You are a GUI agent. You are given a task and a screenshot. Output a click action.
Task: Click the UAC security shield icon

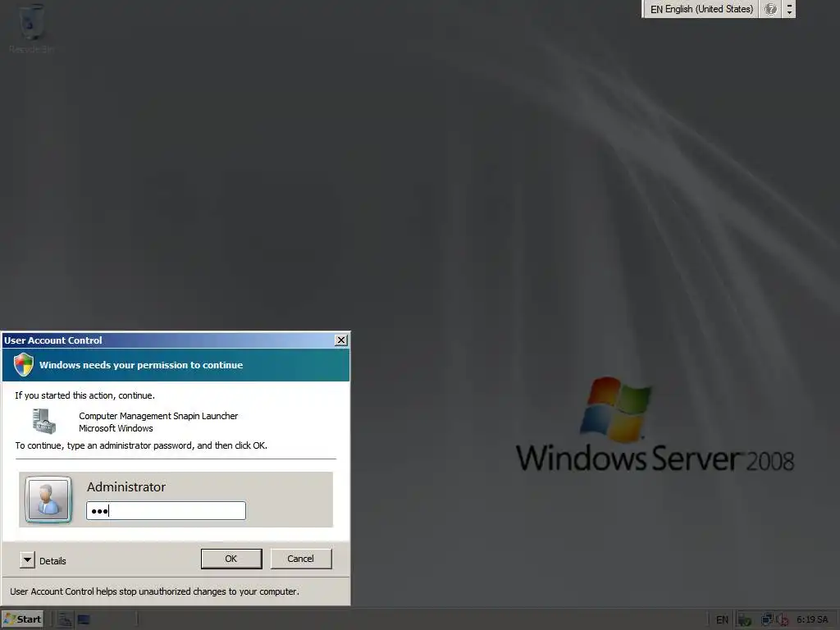pos(24,364)
